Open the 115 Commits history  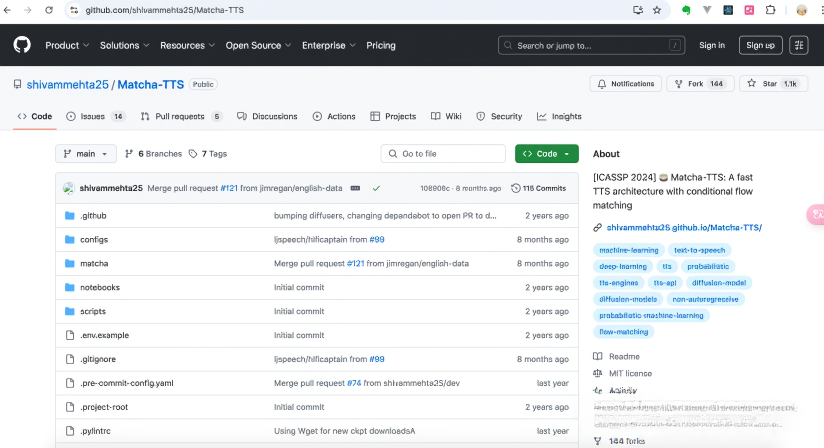(538, 188)
